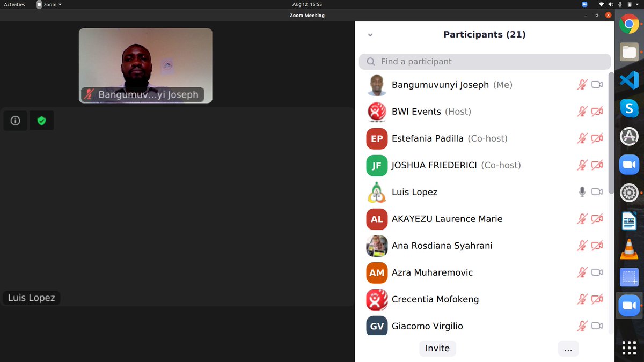Open Settings gear in the dock

pos(629,193)
